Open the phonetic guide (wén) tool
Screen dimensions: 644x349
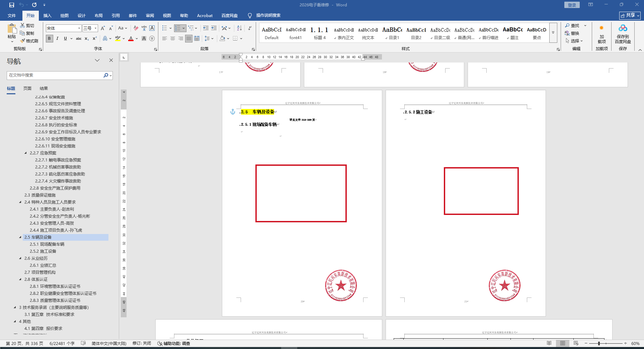tap(144, 28)
